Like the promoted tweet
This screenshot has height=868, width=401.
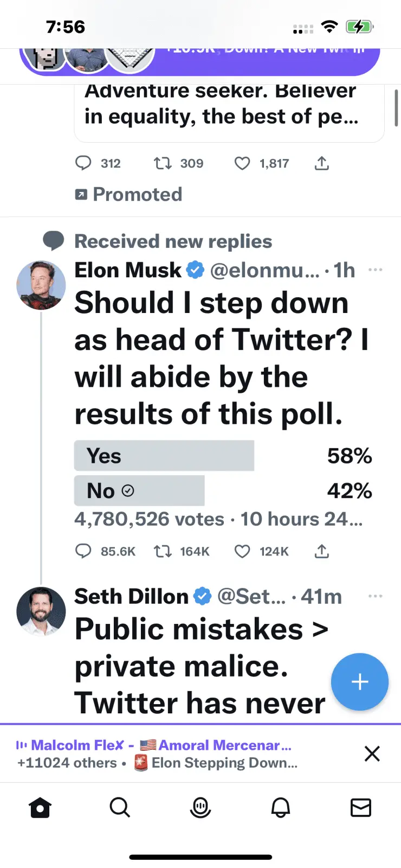tap(242, 163)
